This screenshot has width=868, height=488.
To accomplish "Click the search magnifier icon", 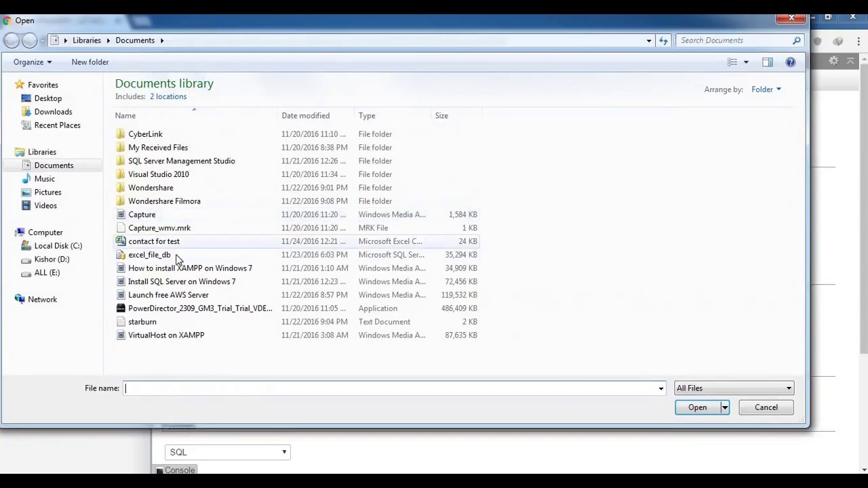I will [x=797, y=40].
